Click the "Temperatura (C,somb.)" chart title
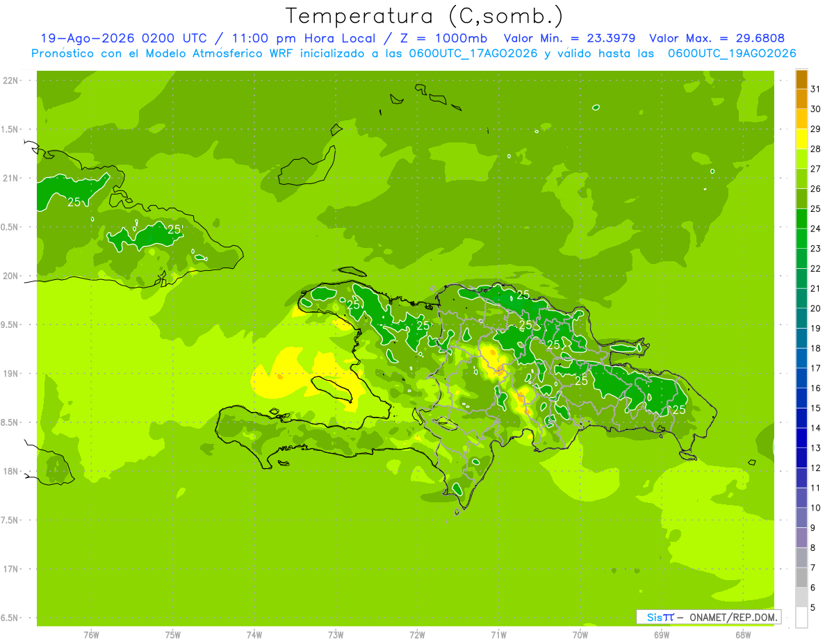The height and width of the screenshot is (644, 834). coord(424,17)
